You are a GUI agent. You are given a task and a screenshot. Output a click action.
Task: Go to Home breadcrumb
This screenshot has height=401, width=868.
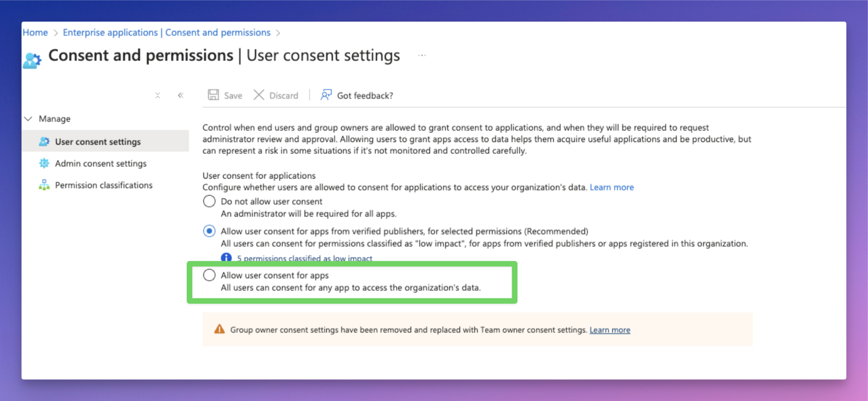pyautogui.click(x=35, y=33)
